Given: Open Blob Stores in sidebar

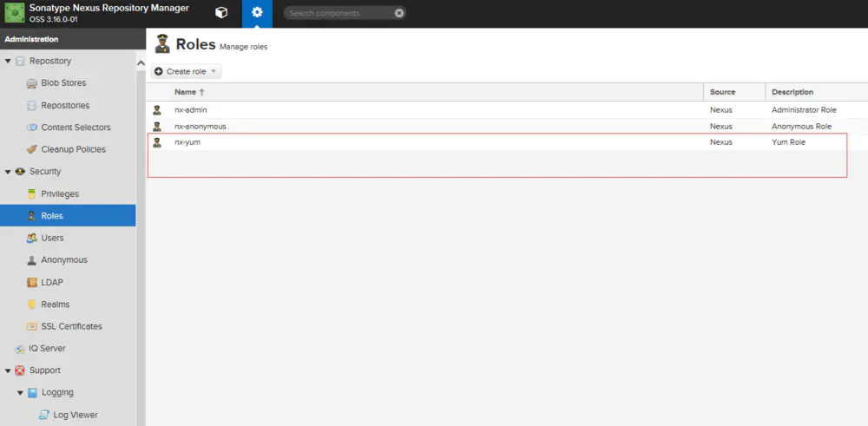Looking at the screenshot, I should [63, 83].
